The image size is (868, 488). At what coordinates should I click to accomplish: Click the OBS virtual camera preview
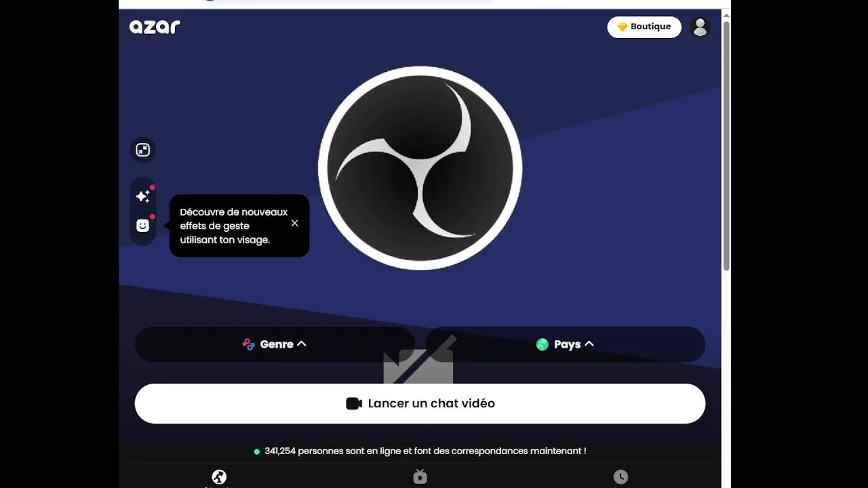(x=420, y=168)
